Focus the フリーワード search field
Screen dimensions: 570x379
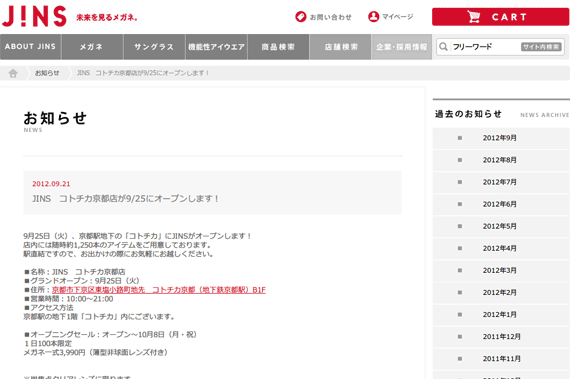[485, 47]
